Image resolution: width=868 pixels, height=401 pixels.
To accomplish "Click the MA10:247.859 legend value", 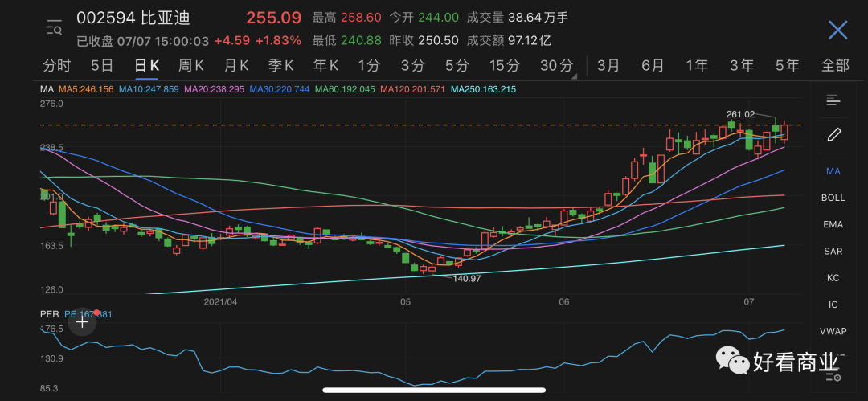I will click(149, 89).
